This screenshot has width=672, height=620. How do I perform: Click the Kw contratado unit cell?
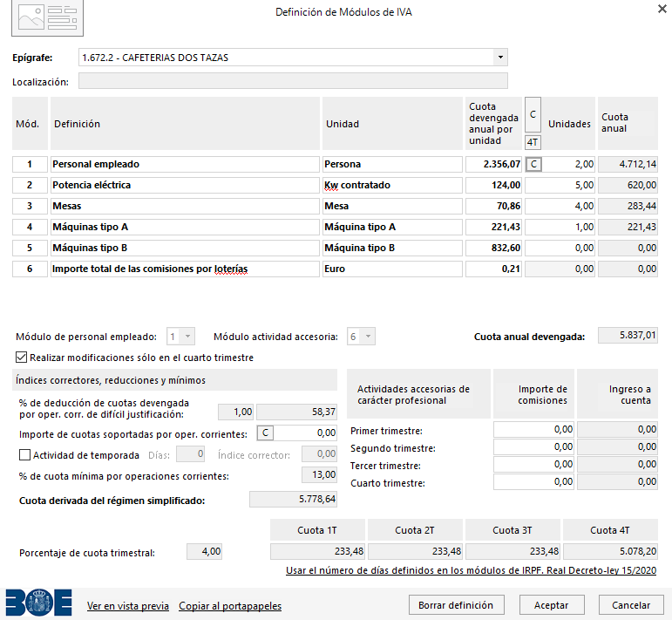tap(392, 185)
